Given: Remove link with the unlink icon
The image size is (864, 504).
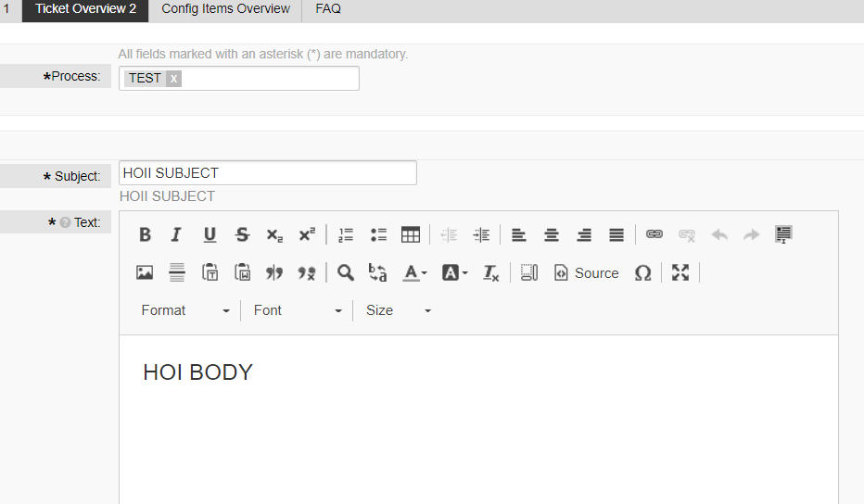Looking at the screenshot, I should point(687,234).
